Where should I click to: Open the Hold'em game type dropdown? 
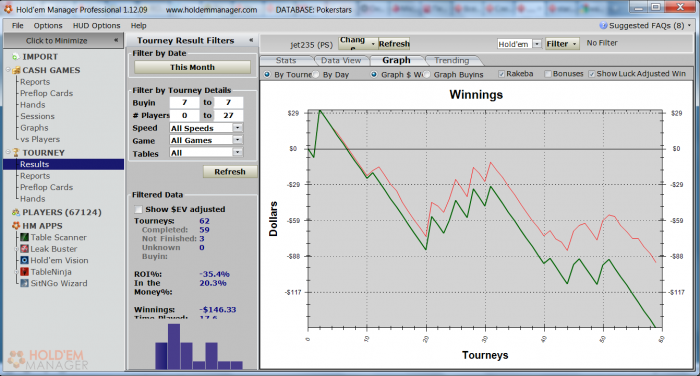point(537,44)
